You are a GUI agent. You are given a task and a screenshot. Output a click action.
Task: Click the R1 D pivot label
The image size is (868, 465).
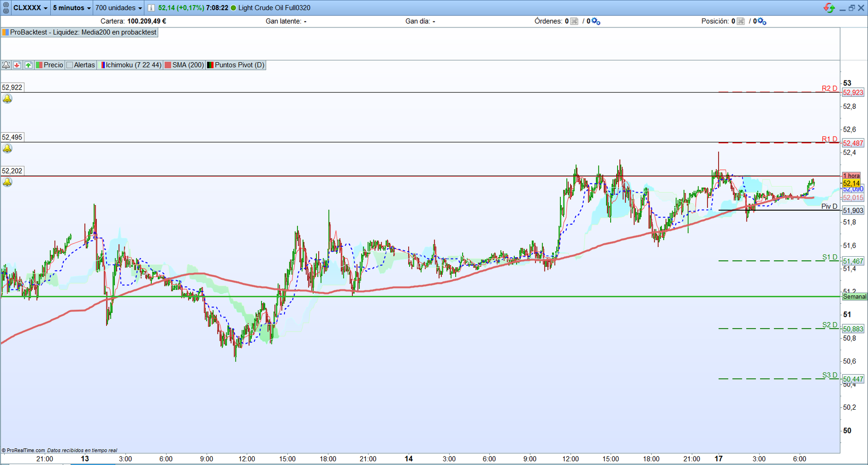[829, 139]
